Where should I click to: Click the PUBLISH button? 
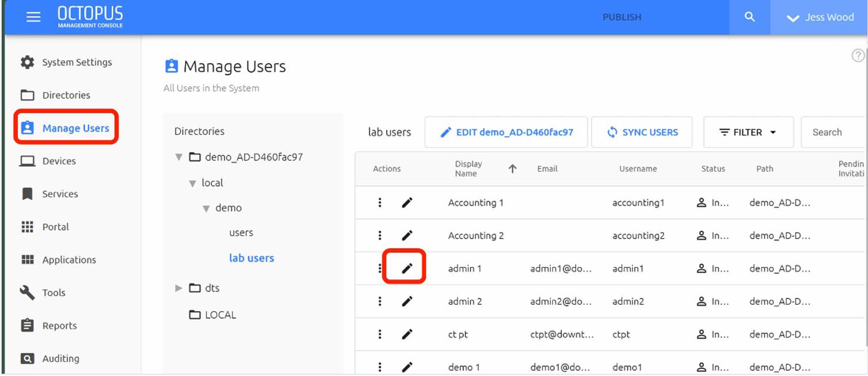tap(622, 17)
